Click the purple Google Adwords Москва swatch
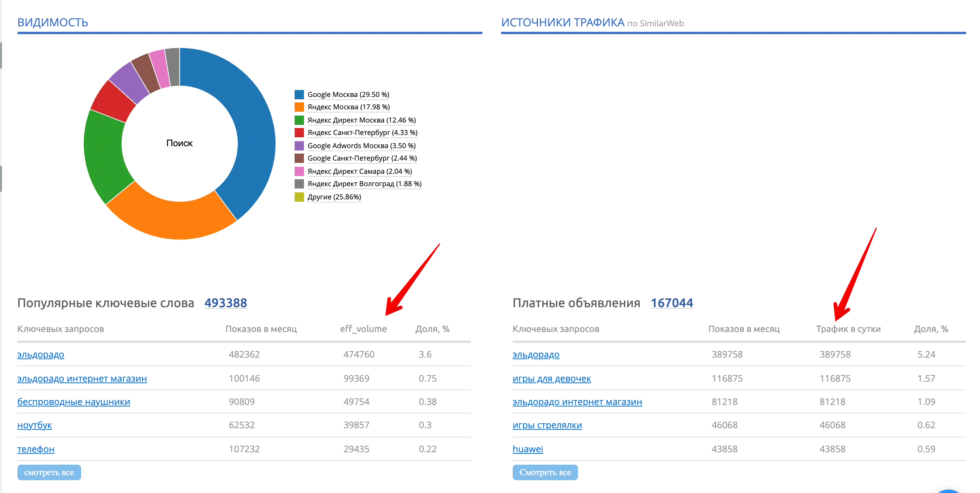This screenshot has height=493, width=980. (x=299, y=145)
